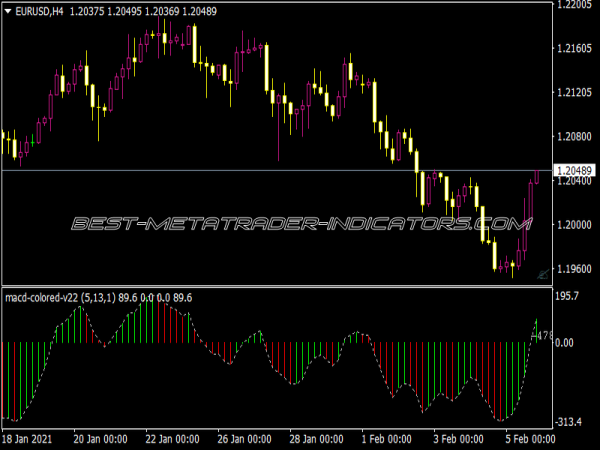This screenshot has height=450, width=600.
Task: Click the 1 Feb 00:00 time label
Action: (x=386, y=439)
